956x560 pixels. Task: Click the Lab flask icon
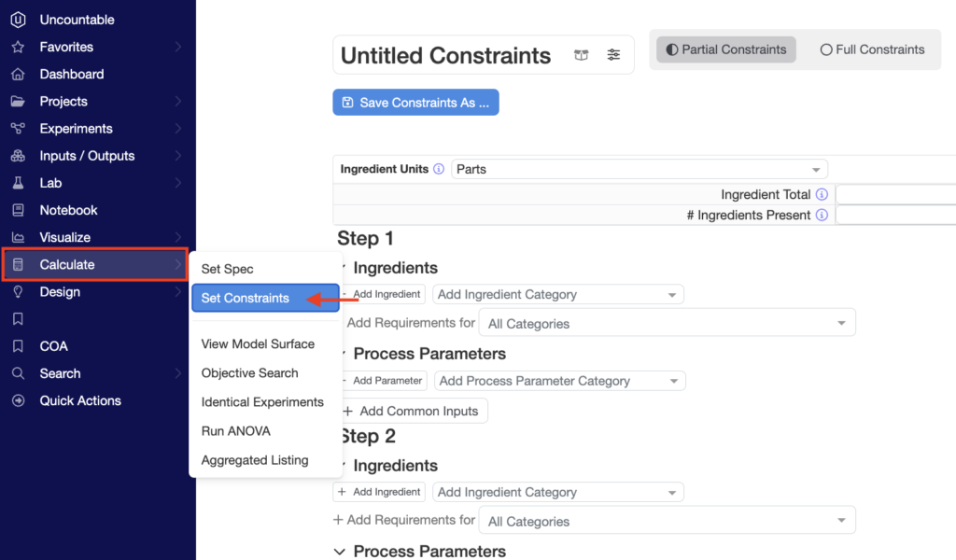click(x=18, y=183)
